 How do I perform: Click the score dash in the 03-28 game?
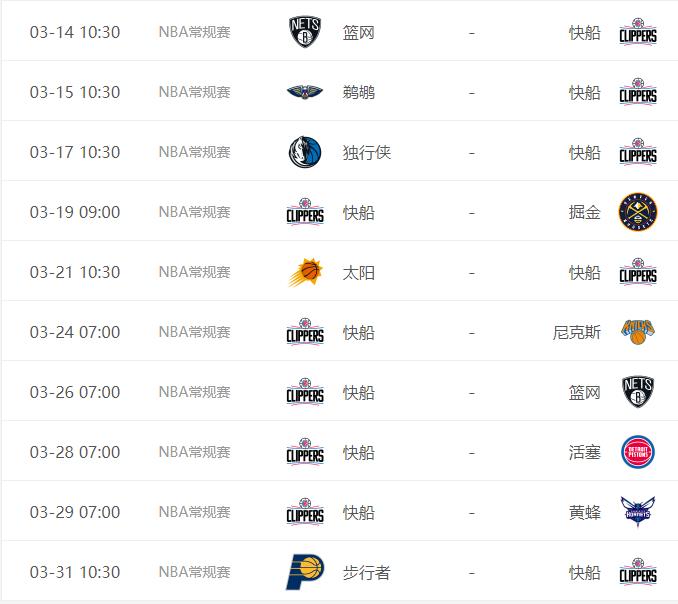[471, 452]
